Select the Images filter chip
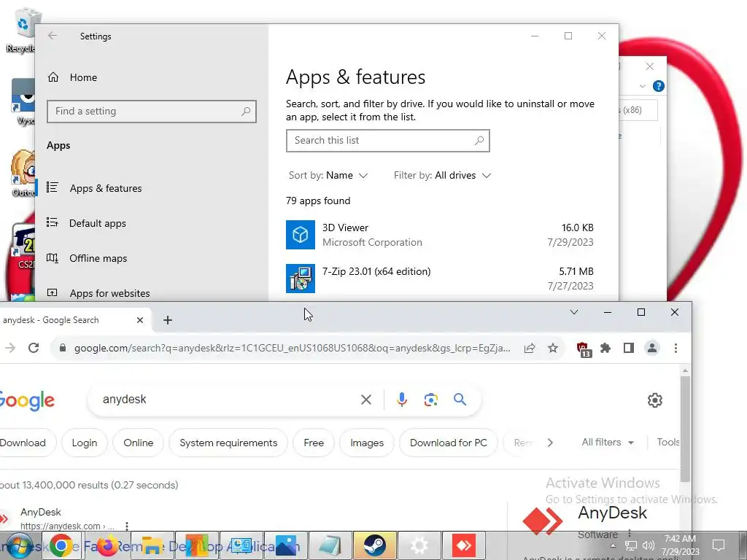Viewport: 747px width, 560px height. point(367,443)
